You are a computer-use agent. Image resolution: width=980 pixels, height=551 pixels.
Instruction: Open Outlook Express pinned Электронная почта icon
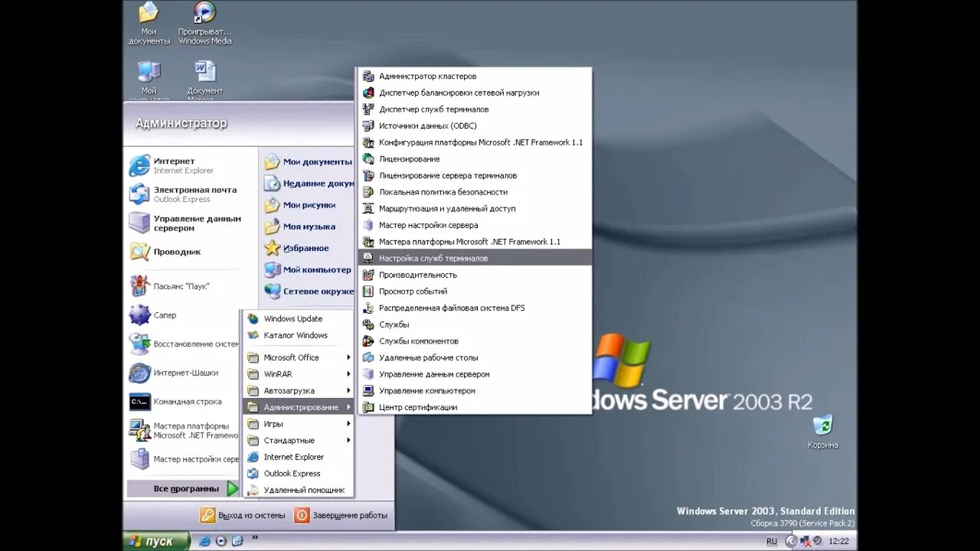pyautogui.click(x=139, y=194)
